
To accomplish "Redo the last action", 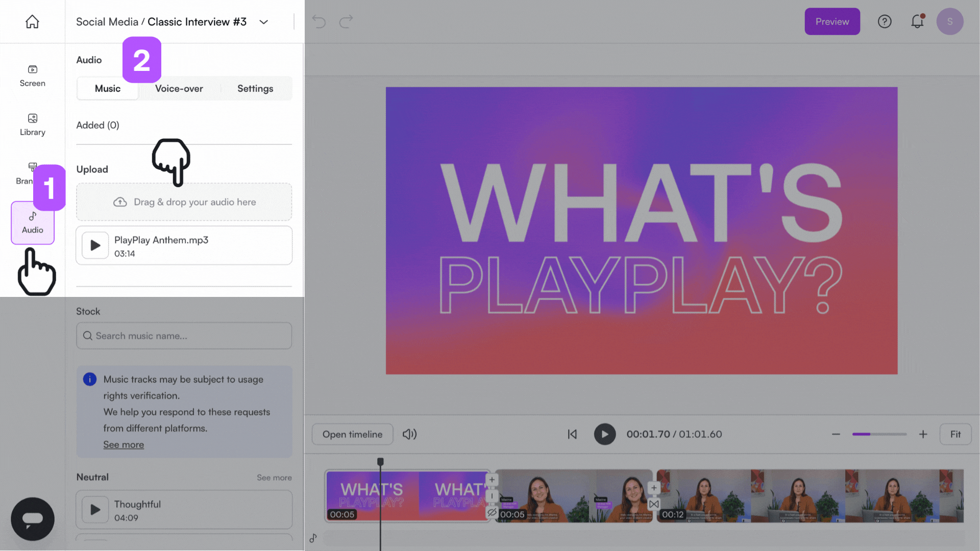I will click(346, 21).
